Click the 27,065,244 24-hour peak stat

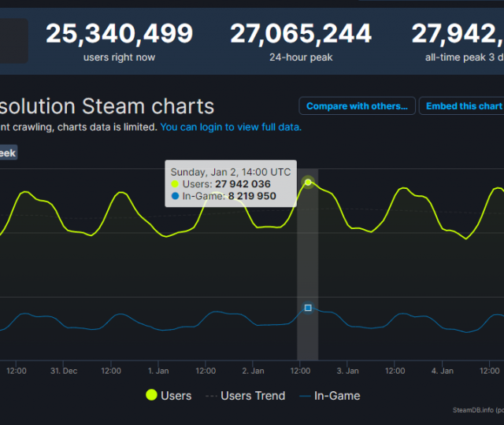click(300, 41)
